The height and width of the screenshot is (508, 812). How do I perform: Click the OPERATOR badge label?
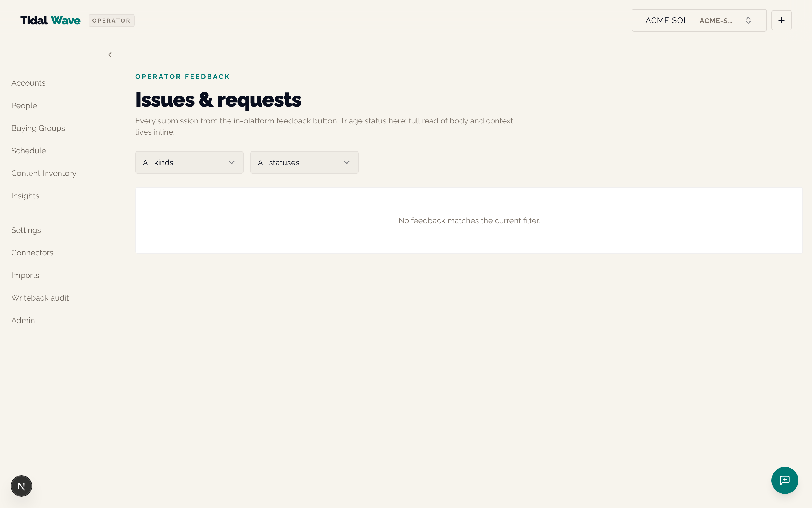click(x=112, y=21)
